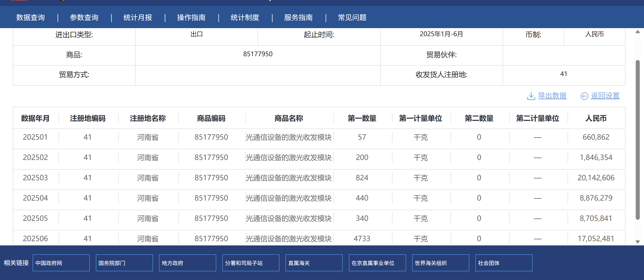Select the 202506 date cell
Viewport: 644px width, 280px height.
tap(35, 239)
